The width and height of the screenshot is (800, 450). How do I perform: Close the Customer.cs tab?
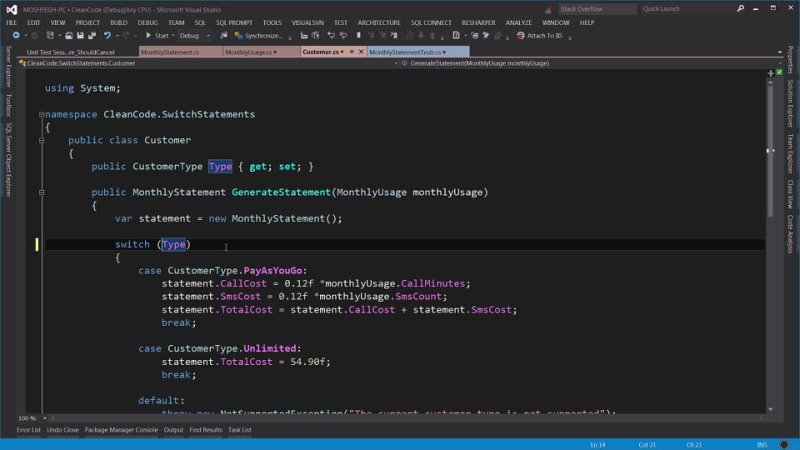point(361,52)
